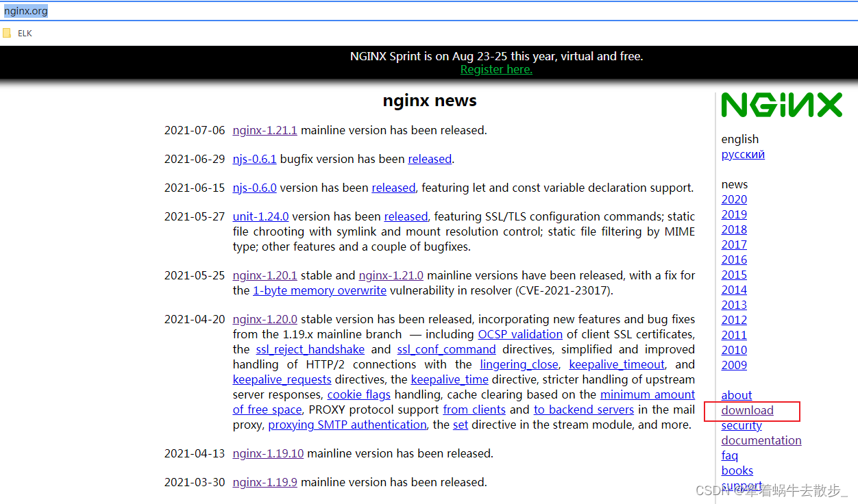The image size is (858, 504).
Task: Open the nginx-1.21.1 release link
Action: point(265,130)
